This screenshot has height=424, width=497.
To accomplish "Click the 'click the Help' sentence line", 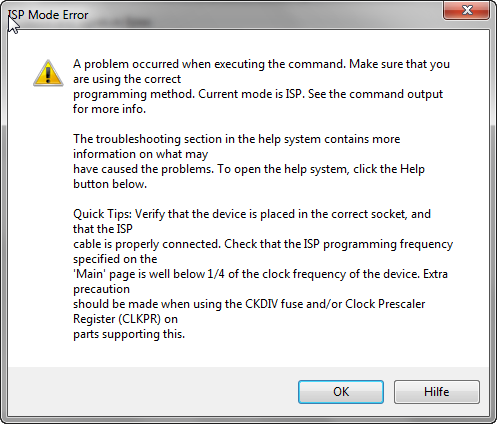I will coord(249,169).
